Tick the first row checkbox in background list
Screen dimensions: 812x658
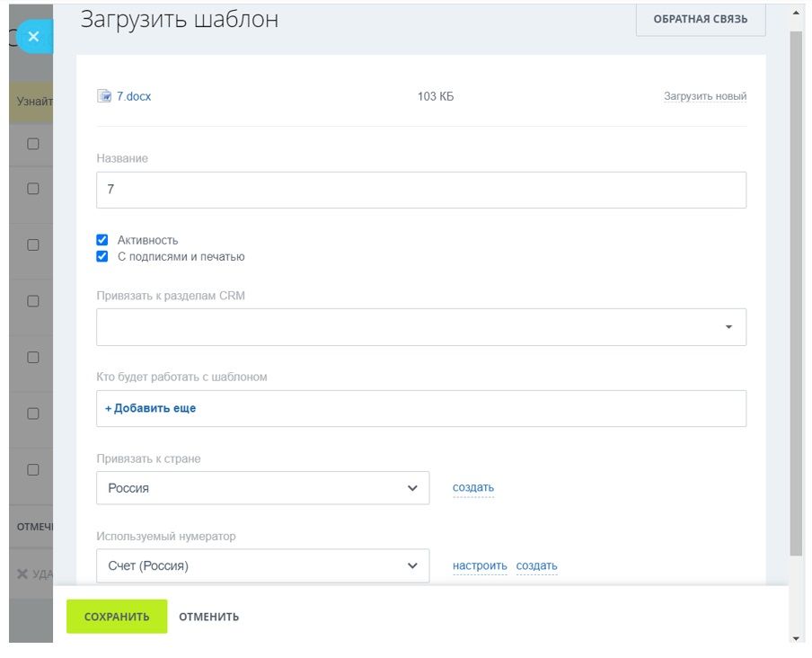(x=33, y=144)
